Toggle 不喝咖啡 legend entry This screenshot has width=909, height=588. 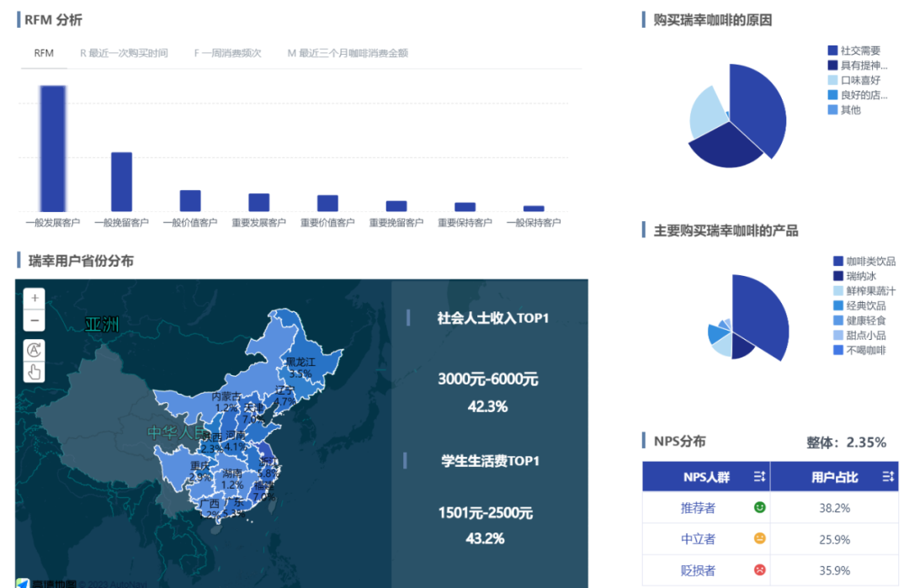pos(859,350)
